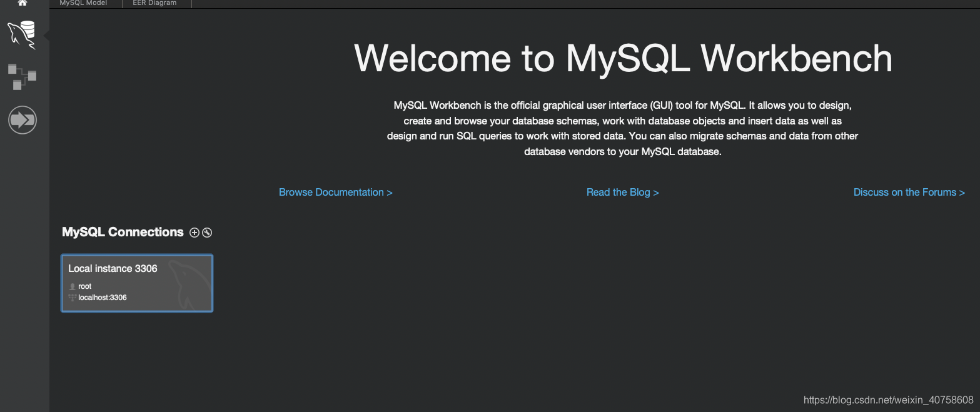This screenshot has width=980, height=412.
Task: Click the root user label in connection tile
Action: [84, 286]
